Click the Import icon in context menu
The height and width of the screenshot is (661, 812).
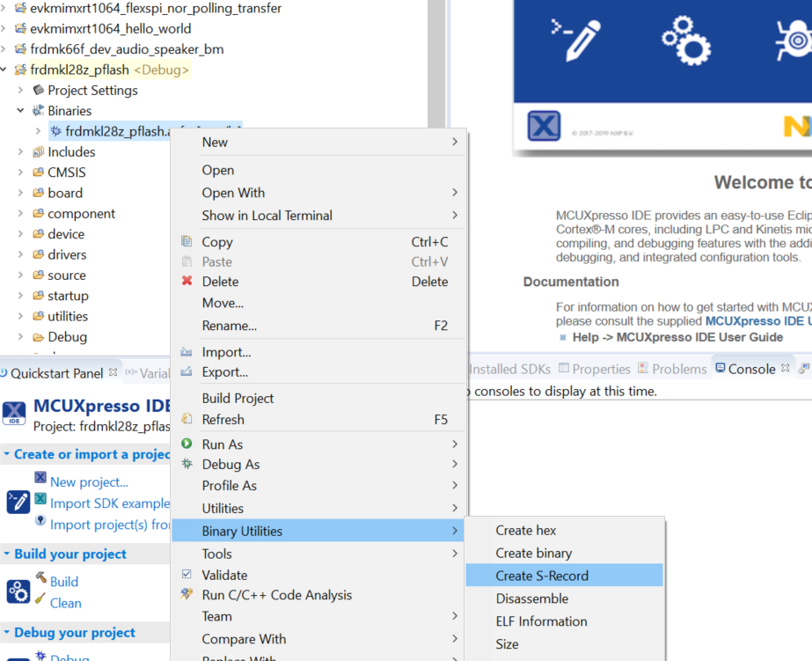point(187,352)
